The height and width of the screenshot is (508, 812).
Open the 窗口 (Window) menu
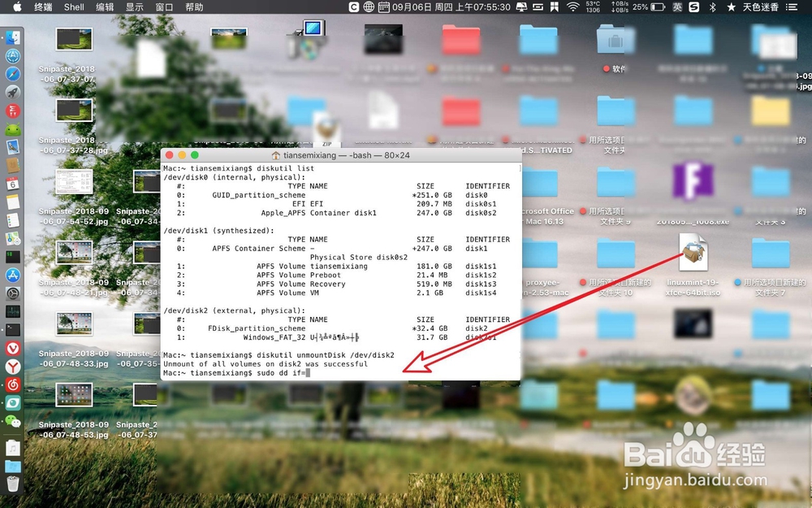point(164,7)
